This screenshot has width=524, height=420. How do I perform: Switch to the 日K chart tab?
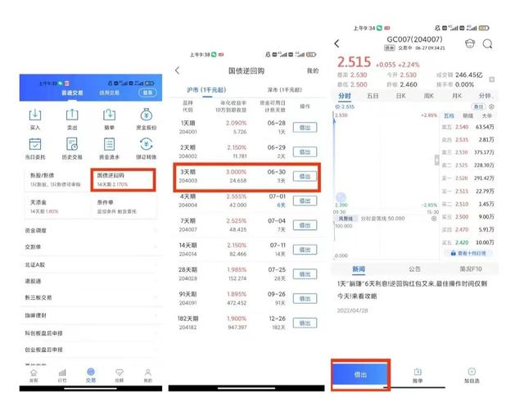400,97
